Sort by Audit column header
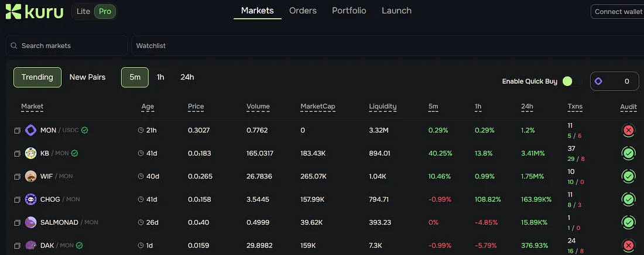644x255 pixels. click(628, 107)
